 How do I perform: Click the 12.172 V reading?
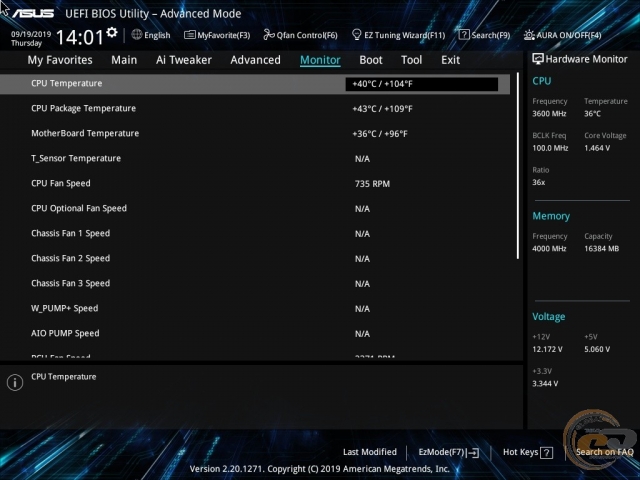click(x=547, y=349)
